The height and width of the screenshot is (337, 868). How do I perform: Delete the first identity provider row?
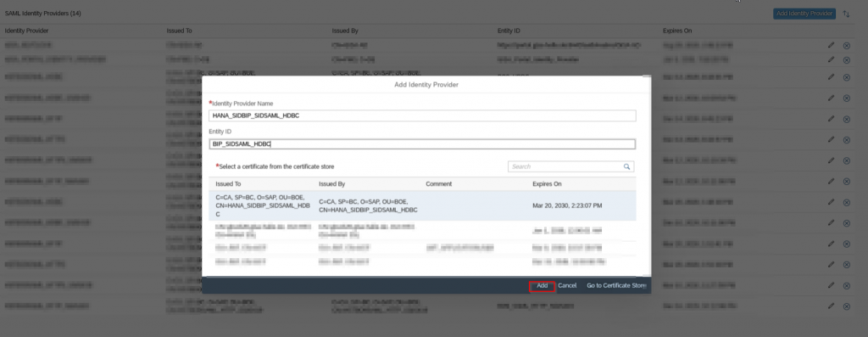[x=847, y=46]
